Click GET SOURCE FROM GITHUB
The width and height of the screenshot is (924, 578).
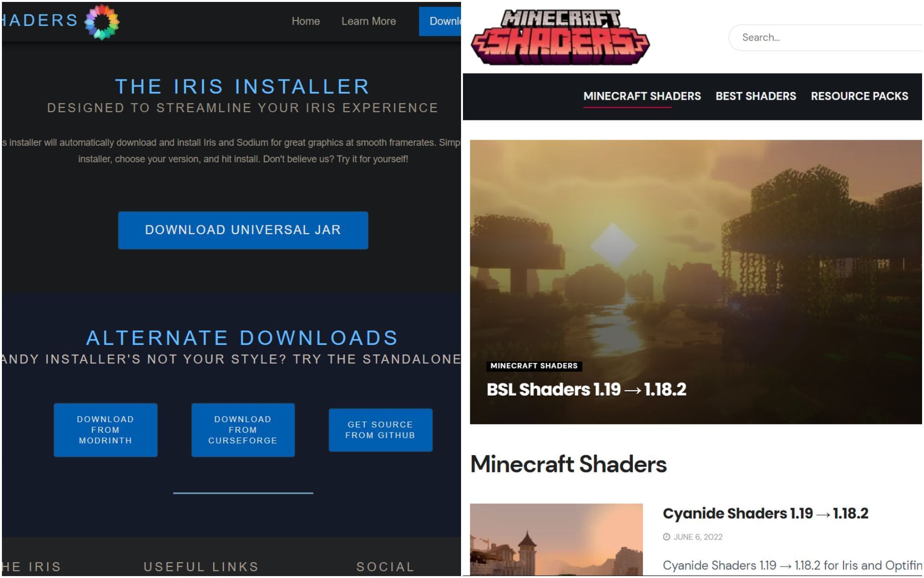tap(380, 429)
